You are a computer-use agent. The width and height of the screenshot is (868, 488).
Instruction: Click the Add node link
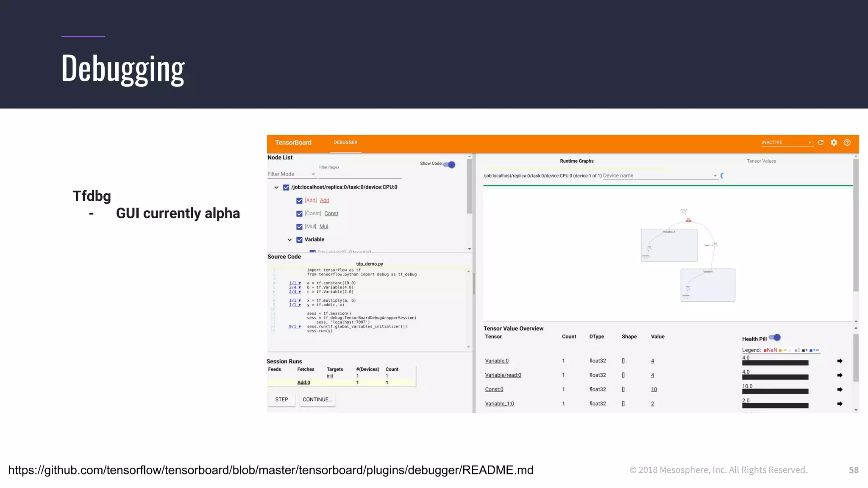pos(324,200)
